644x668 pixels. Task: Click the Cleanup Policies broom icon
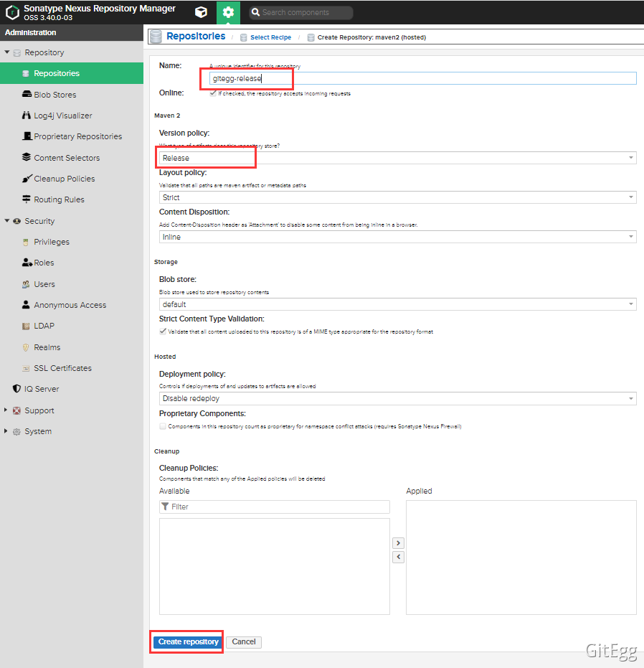[x=27, y=178]
